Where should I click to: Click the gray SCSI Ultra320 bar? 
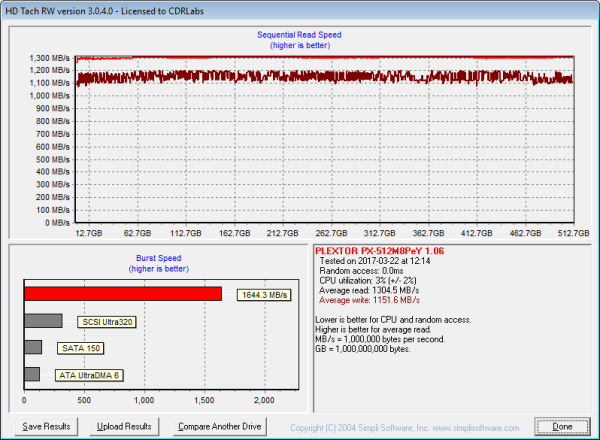[43, 321]
